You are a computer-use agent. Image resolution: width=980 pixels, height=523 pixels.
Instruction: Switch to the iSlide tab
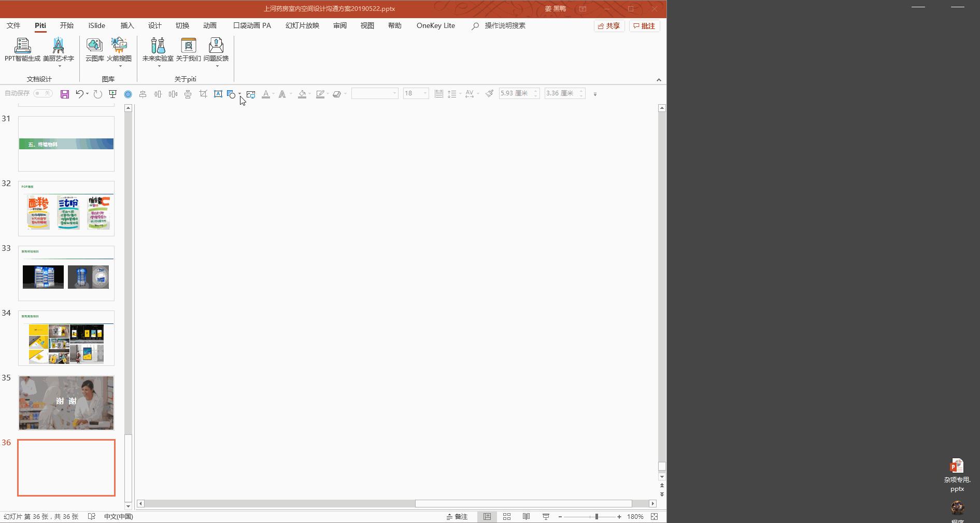click(x=97, y=25)
